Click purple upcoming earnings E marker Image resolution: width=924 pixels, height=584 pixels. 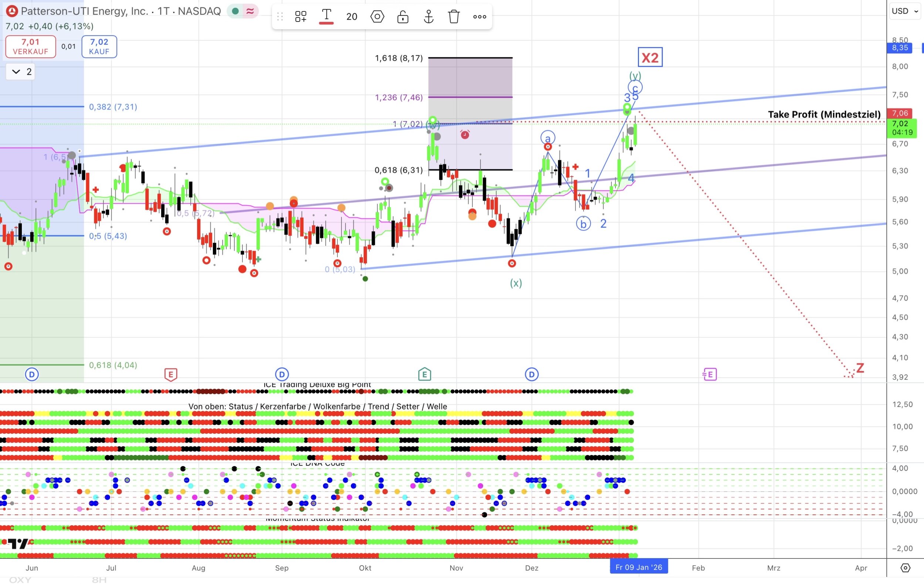coord(710,374)
